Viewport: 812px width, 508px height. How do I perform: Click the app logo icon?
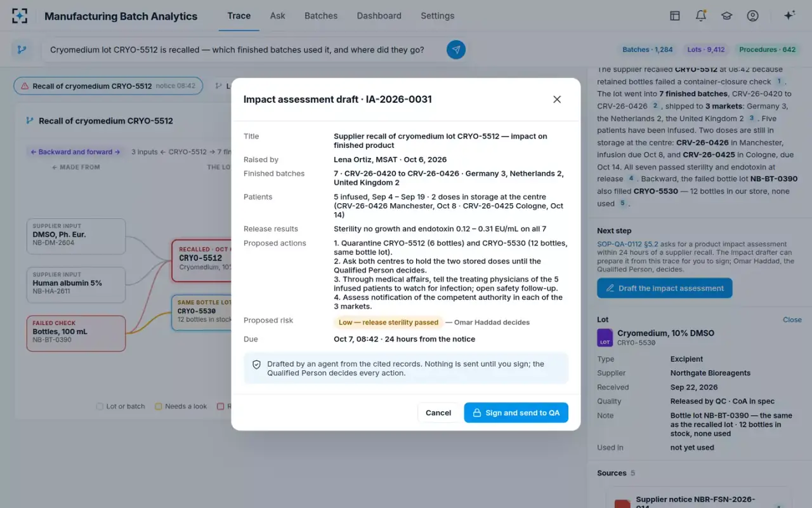20,16
